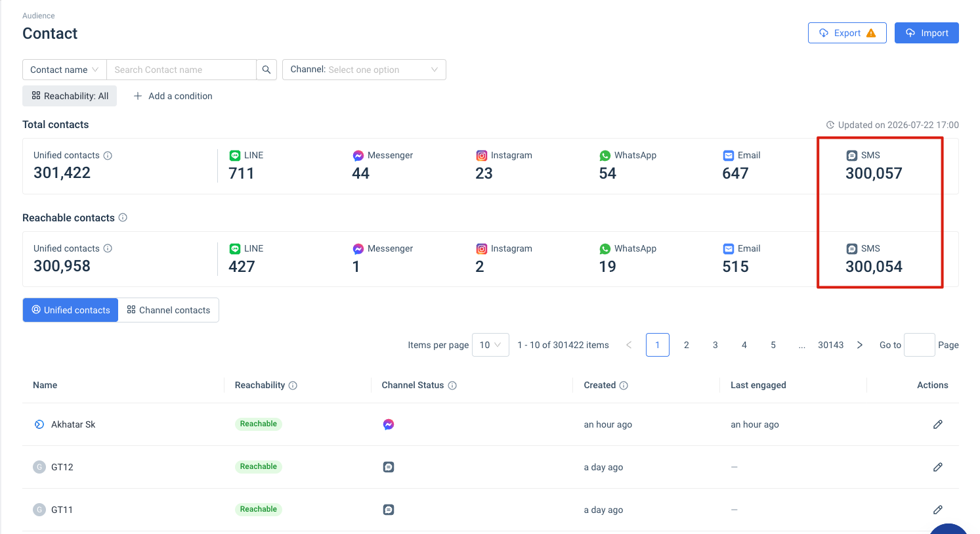980x534 pixels.
Task: Click the Reachable badge for GT12
Action: [x=259, y=467]
